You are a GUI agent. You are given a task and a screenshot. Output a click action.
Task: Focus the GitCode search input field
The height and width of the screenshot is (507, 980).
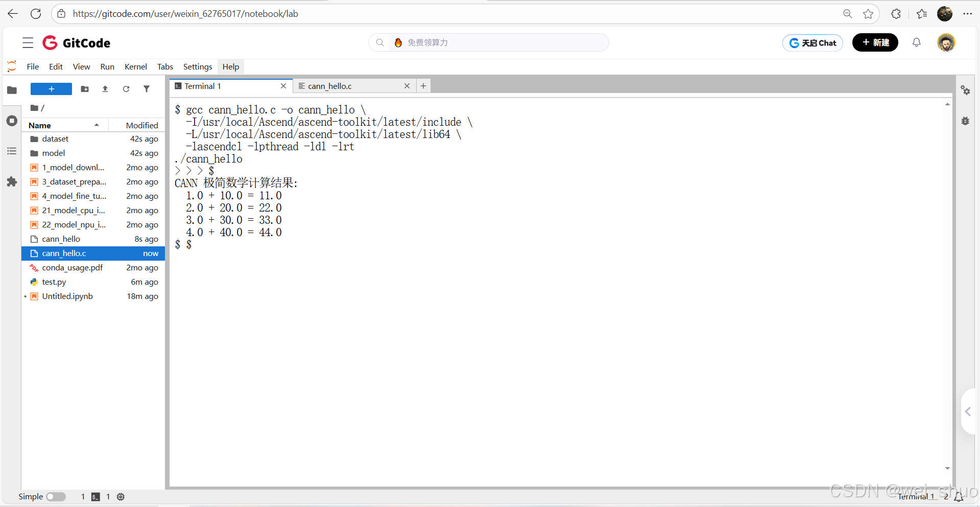pyautogui.click(x=489, y=42)
